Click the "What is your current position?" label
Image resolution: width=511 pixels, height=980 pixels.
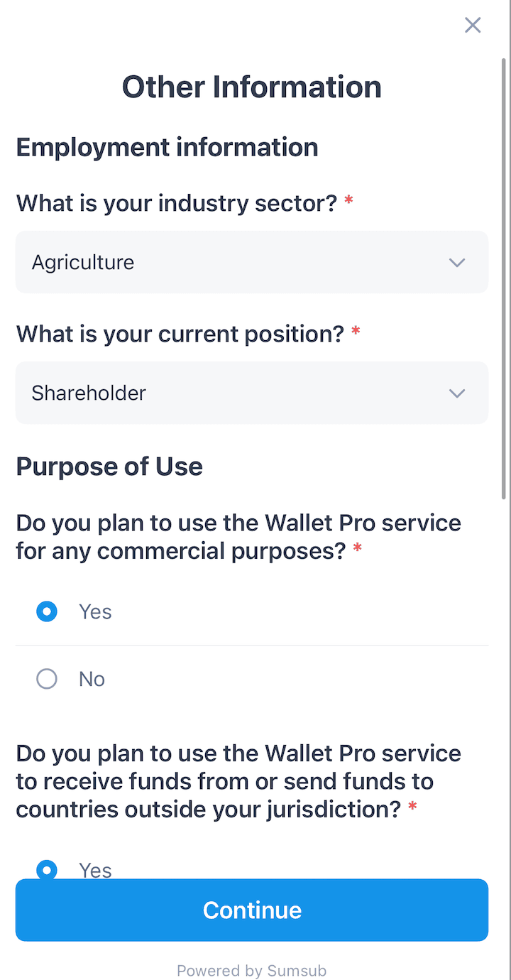180,334
